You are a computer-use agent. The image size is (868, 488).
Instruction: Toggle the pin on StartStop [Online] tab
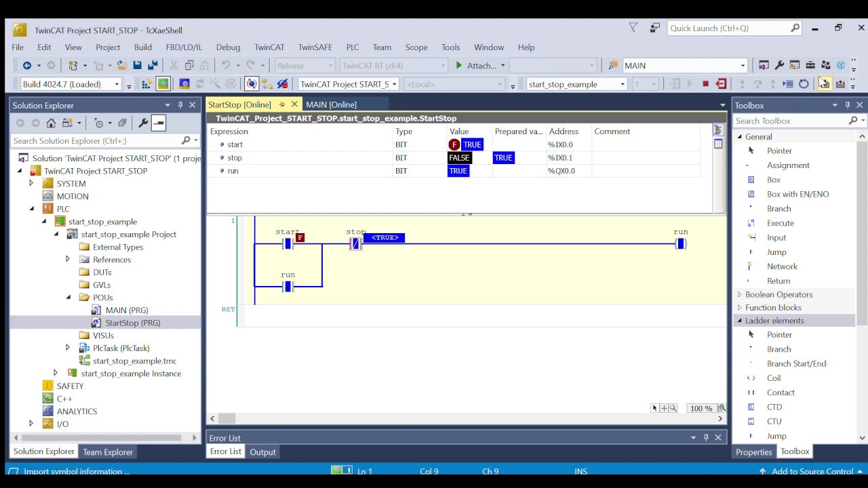coord(282,104)
